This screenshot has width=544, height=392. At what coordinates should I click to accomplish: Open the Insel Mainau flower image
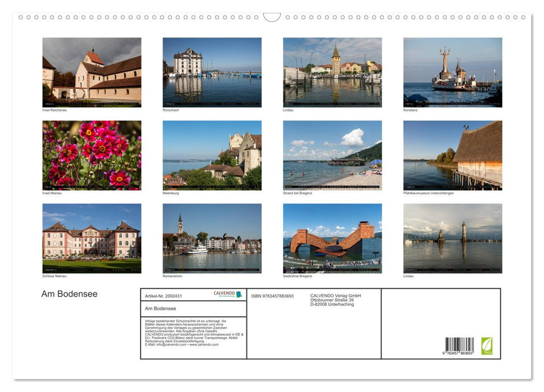point(92,155)
